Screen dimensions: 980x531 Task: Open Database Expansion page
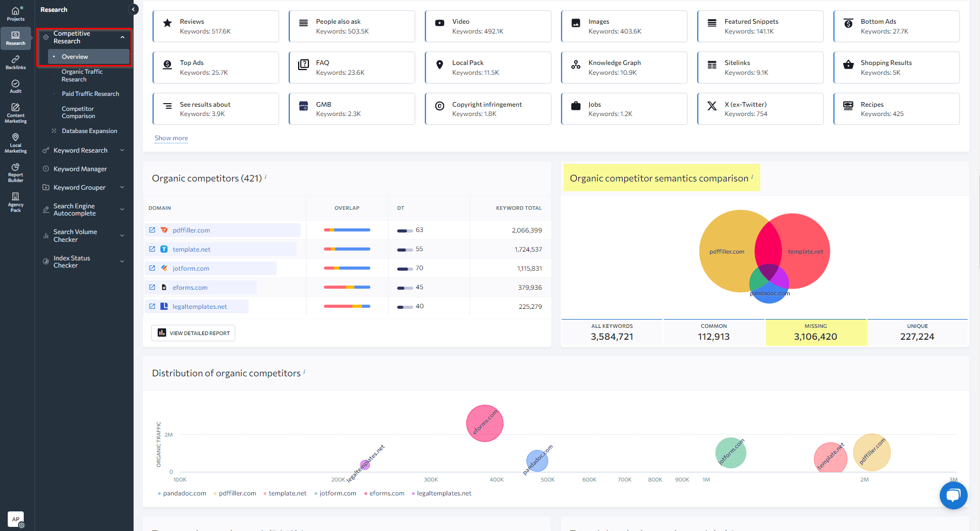[89, 131]
